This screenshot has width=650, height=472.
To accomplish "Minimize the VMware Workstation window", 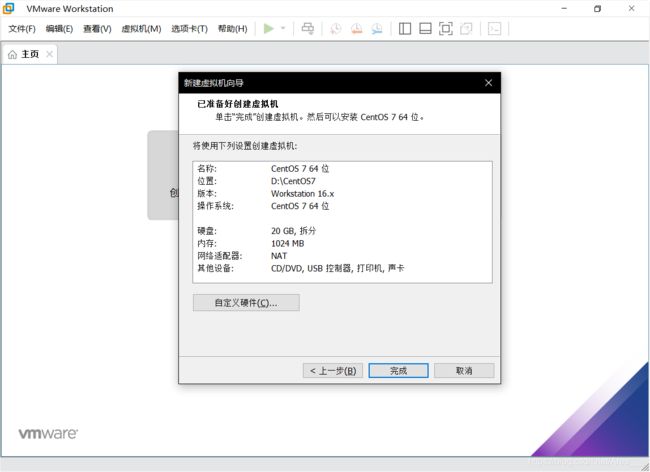I will coord(564,8).
